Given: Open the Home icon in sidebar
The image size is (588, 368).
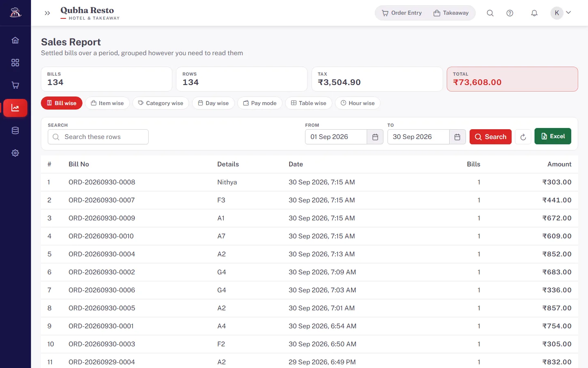Looking at the screenshot, I should click(x=15, y=40).
